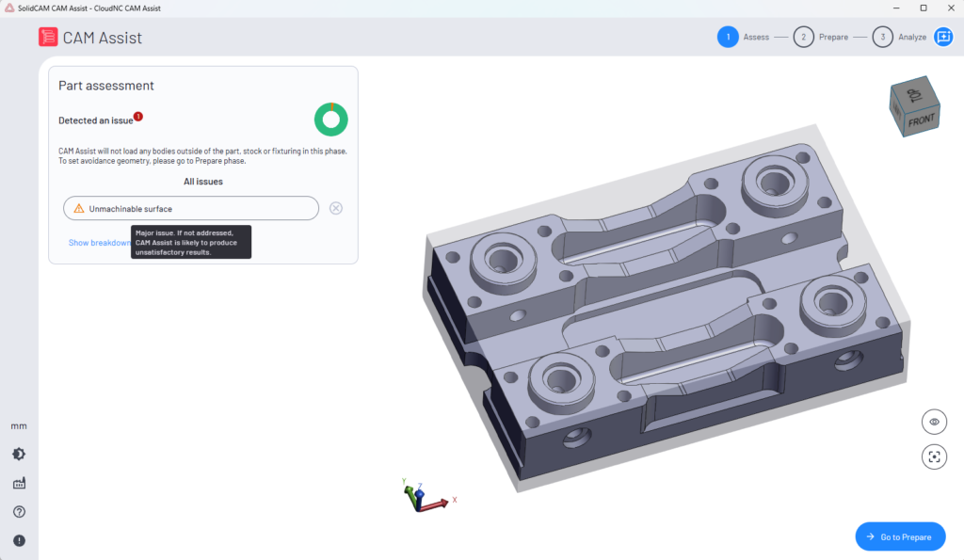Select the Unmachinable surface issue row
964x560 pixels.
tap(190, 208)
